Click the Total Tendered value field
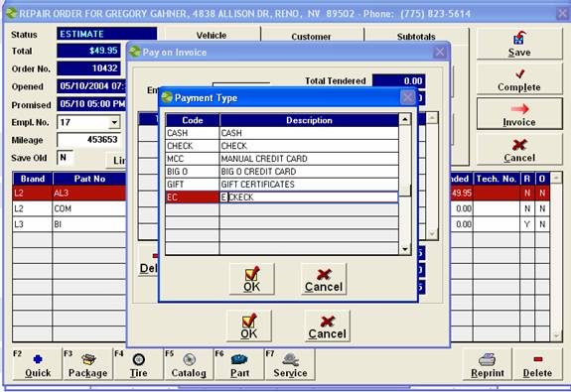The width and height of the screenshot is (571, 392). (x=398, y=80)
